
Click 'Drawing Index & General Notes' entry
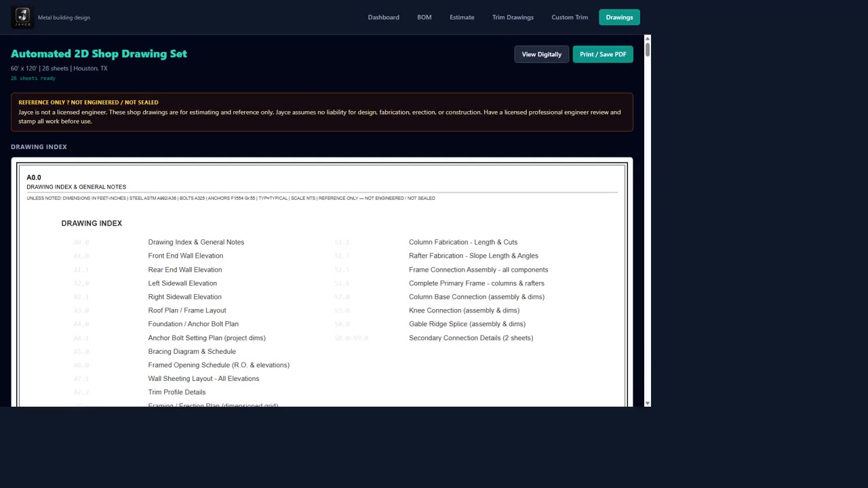tap(196, 242)
